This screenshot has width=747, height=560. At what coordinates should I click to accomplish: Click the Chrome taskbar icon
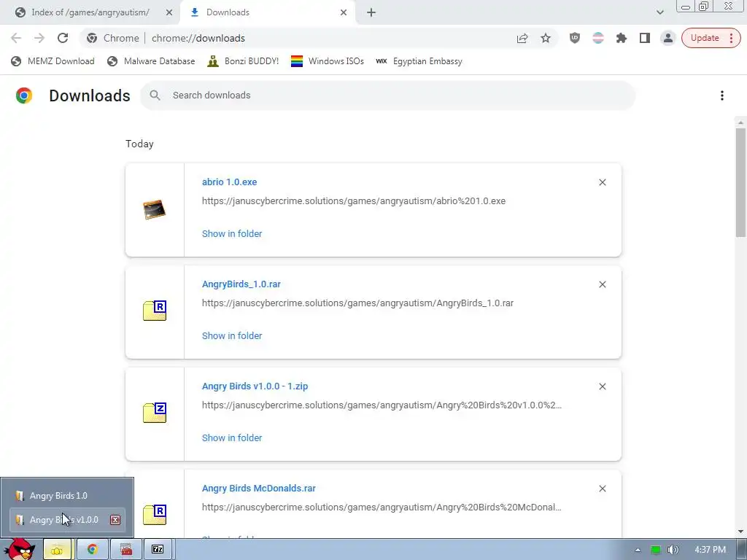click(93, 550)
